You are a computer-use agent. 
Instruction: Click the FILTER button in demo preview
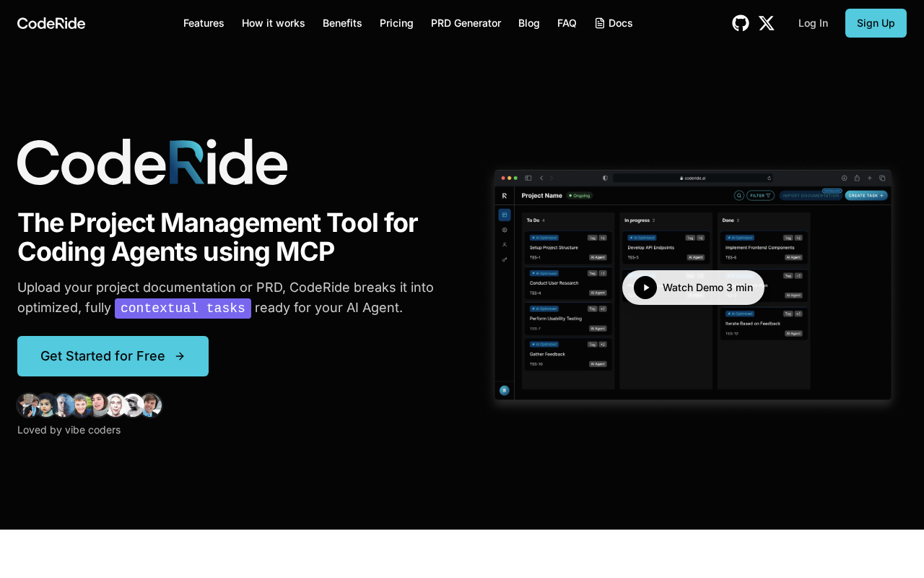[x=760, y=195]
